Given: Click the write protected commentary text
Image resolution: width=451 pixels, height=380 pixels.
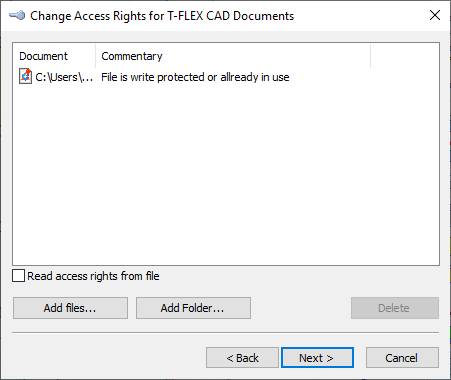Looking at the screenshot, I should click(195, 77).
